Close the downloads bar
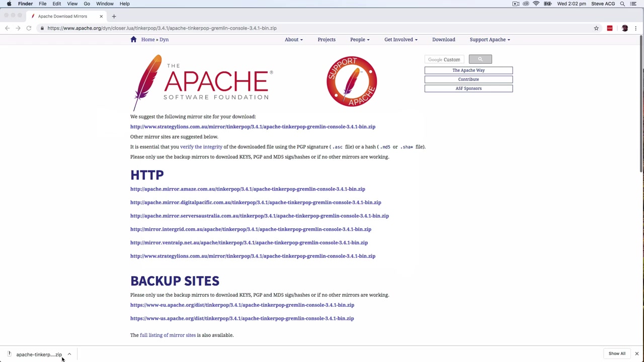 coord(636,353)
